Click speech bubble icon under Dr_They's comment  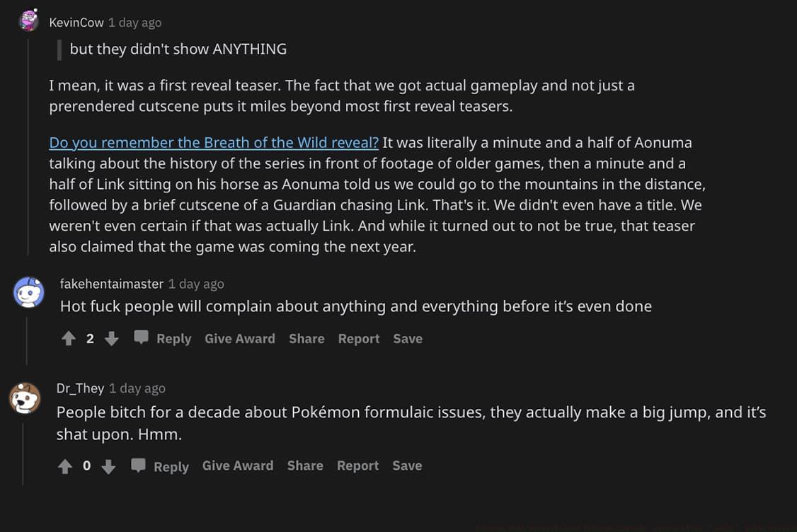[x=139, y=466]
